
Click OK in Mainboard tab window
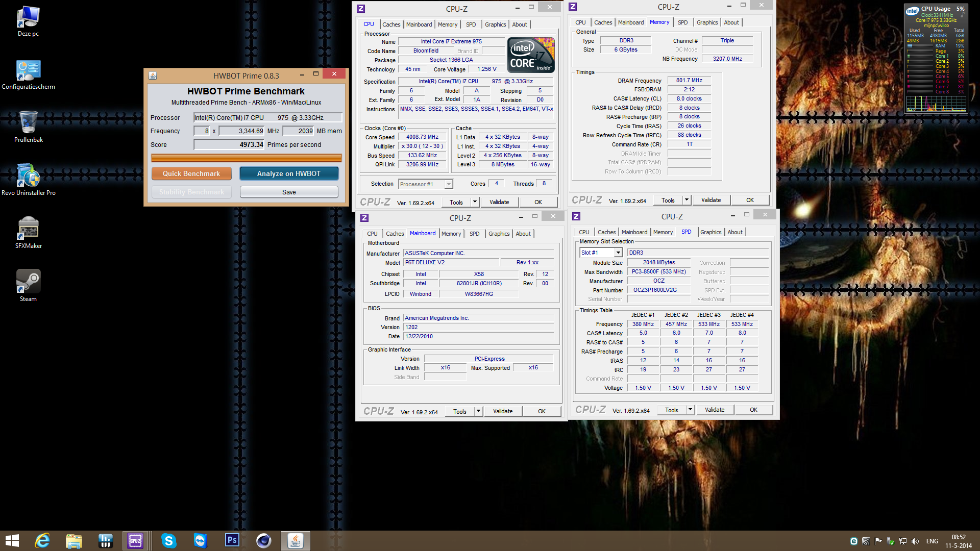coord(542,411)
